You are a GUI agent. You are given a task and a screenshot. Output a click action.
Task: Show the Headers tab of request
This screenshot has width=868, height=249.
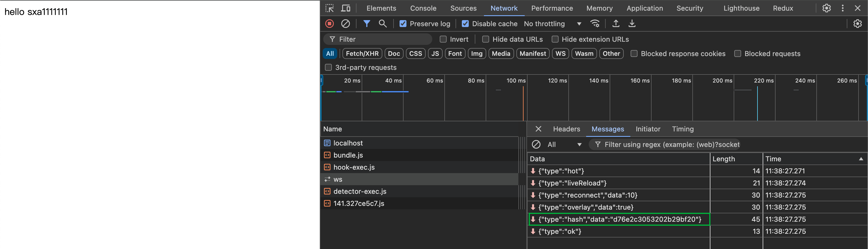pyautogui.click(x=566, y=129)
